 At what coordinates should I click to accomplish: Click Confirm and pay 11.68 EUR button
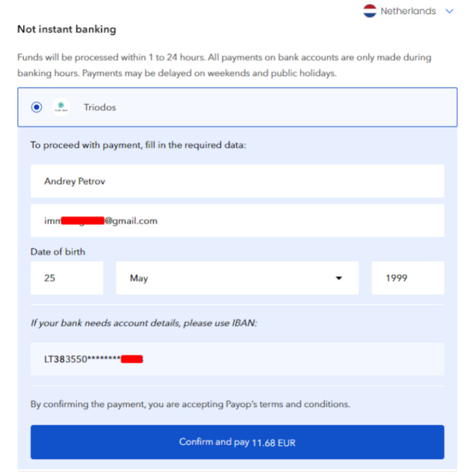(x=237, y=442)
